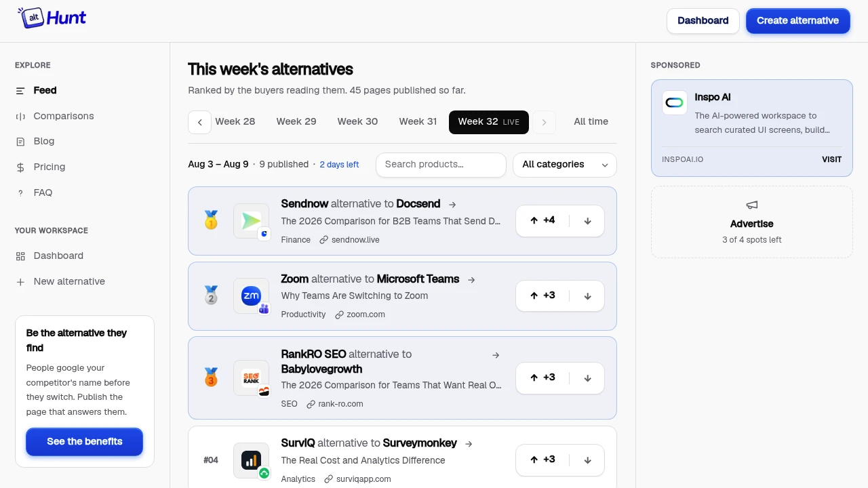The height and width of the screenshot is (488, 868).
Task: Click the Blog document icon
Action: point(20,142)
